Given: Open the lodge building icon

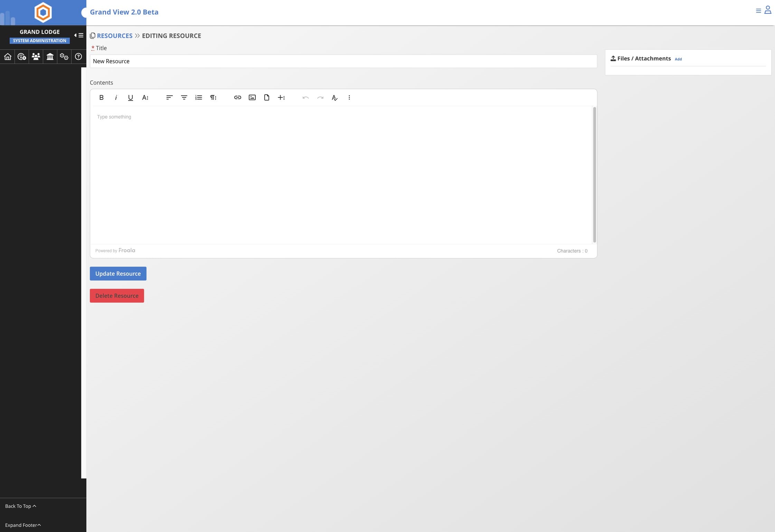Looking at the screenshot, I should tap(50, 56).
